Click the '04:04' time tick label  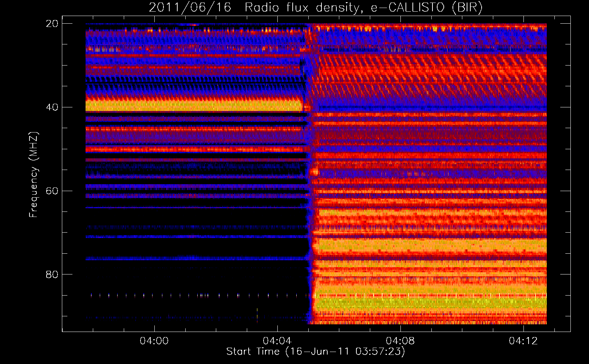(x=277, y=341)
